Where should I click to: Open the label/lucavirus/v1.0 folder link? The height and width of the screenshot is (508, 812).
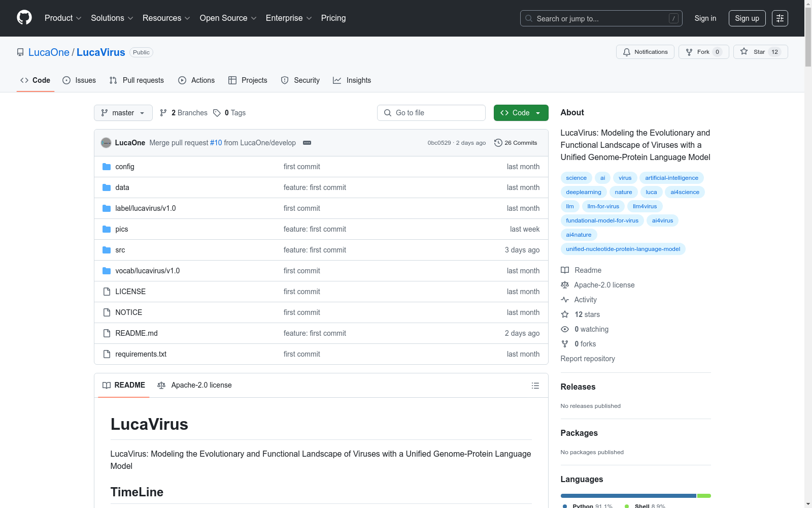coord(146,208)
